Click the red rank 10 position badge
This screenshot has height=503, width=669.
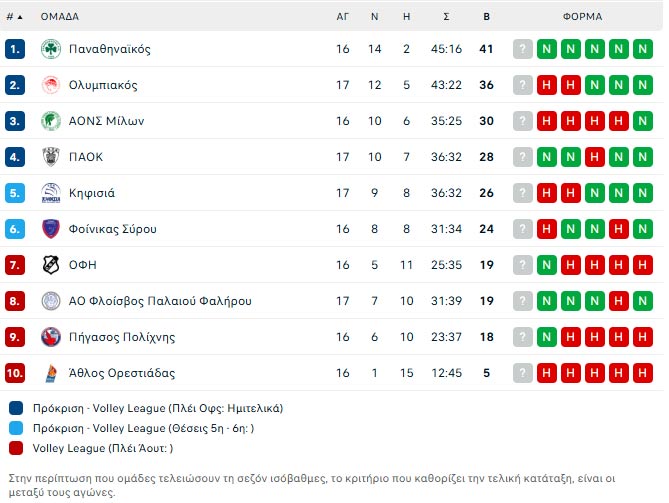click(14, 373)
